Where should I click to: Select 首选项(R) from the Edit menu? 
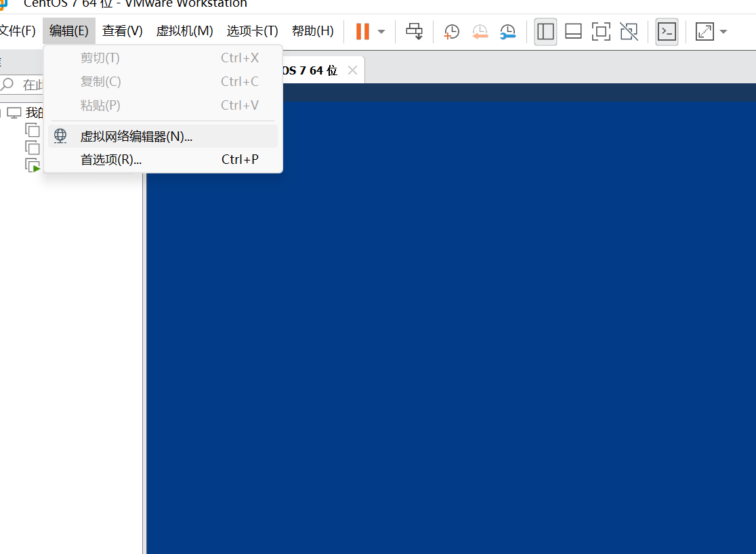(110, 159)
